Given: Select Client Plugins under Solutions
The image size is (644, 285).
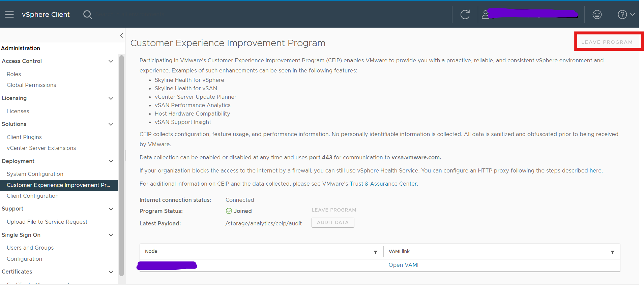Looking at the screenshot, I should (x=24, y=137).
